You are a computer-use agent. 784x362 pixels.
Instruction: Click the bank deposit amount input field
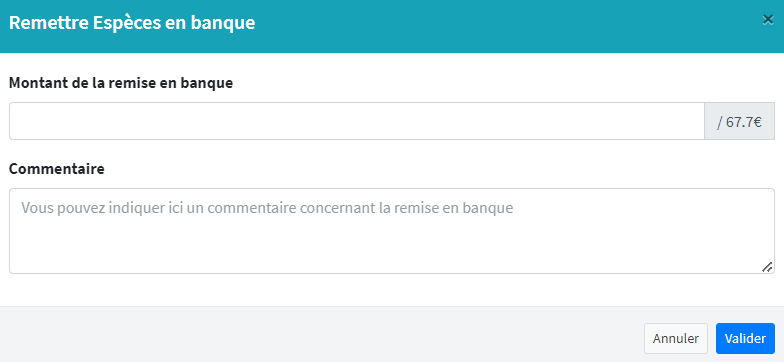357,121
